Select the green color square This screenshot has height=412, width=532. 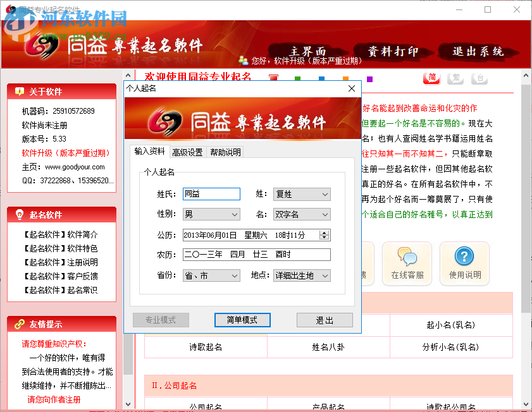[297, 77]
